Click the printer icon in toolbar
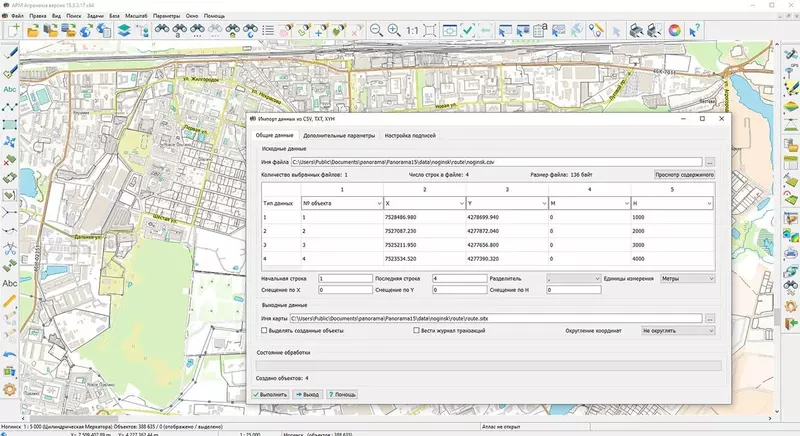Screen dimensions: 800x436 tap(636, 31)
